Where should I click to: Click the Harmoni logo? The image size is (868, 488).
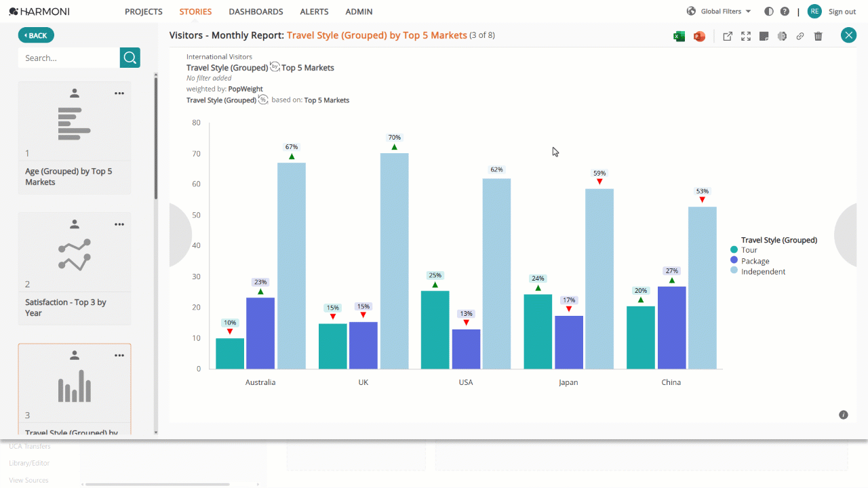pos(39,12)
